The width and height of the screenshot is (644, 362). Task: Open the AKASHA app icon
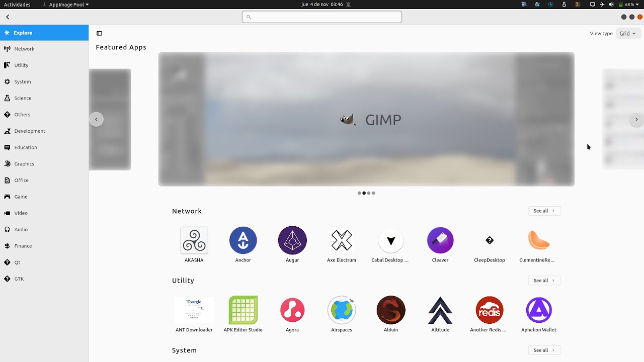coord(194,240)
